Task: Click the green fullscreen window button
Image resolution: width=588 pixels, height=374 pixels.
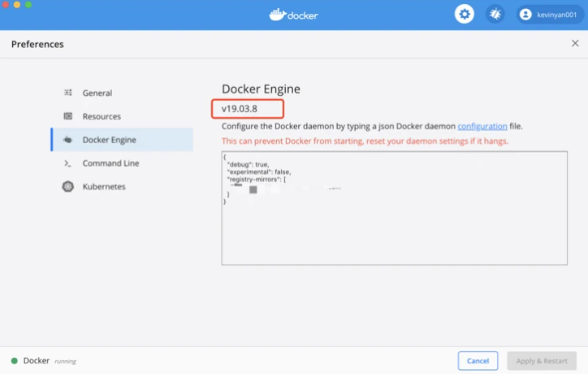Action: tap(28, 5)
